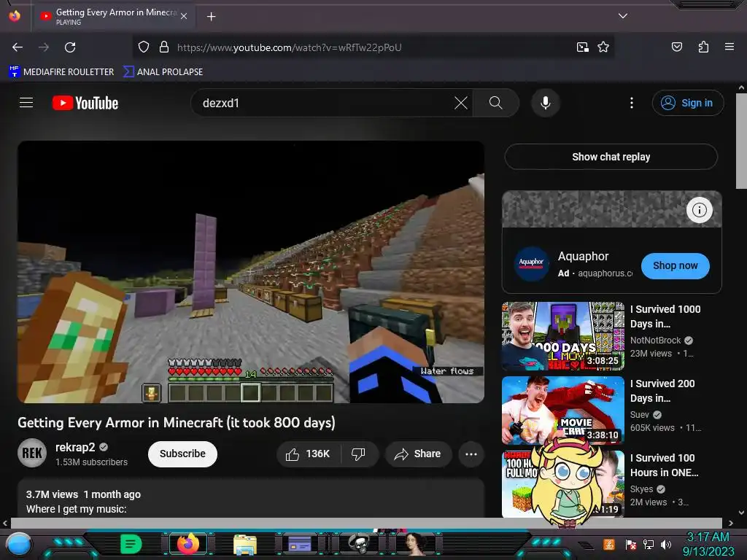Search with your voice microphone button
This screenshot has height=560, width=747.
pos(546,103)
